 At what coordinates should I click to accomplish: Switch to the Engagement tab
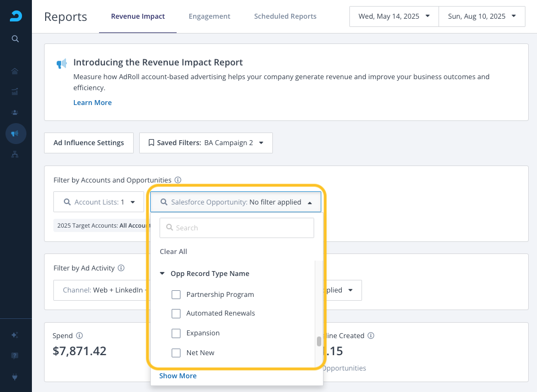(209, 16)
